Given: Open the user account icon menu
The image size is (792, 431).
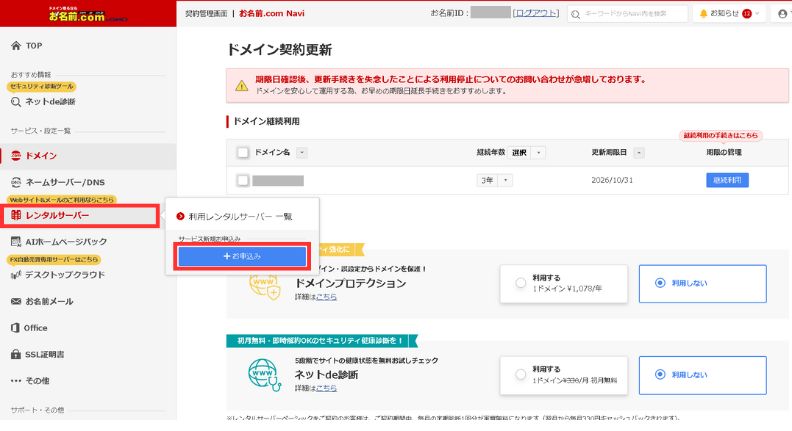Looking at the screenshot, I should tap(781, 14).
